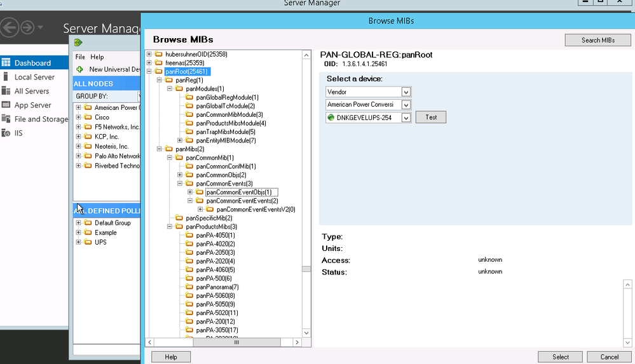
Task: Expand the panCommonEventObjs(1) node
Action: click(x=190, y=192)
